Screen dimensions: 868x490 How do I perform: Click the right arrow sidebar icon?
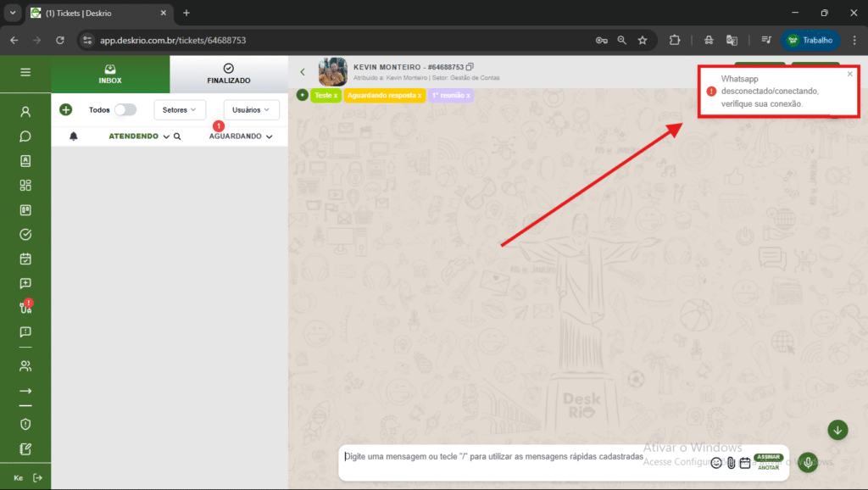(25, 391)
